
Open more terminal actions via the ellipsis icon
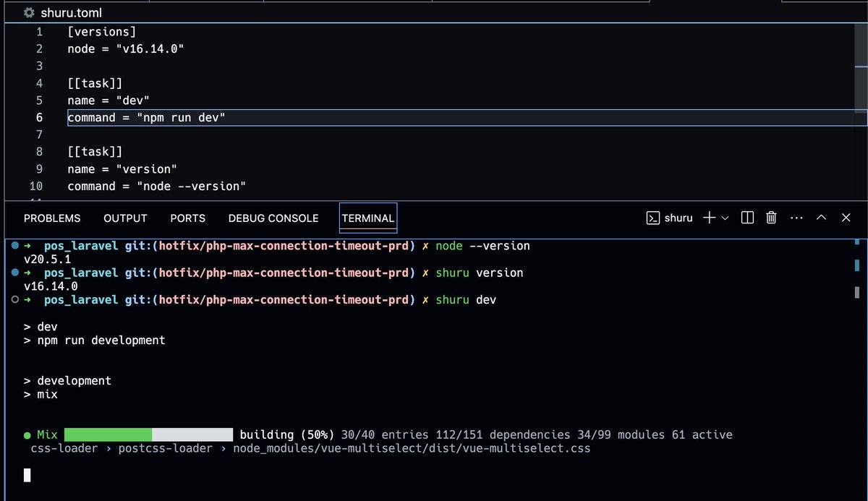click(796, 217)
